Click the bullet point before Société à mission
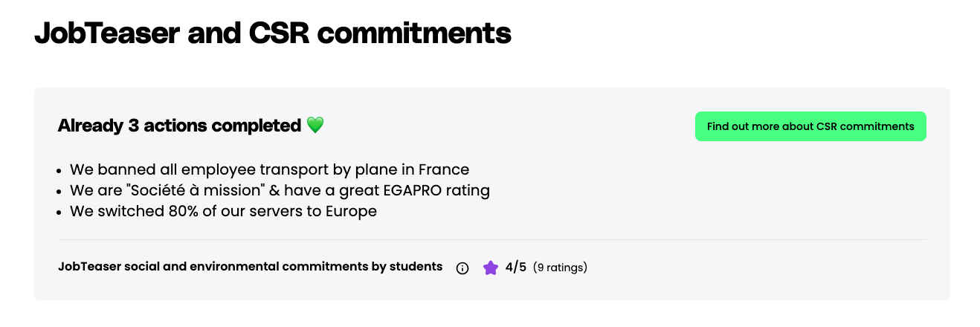The image size is (980, 327). (59, 191)
